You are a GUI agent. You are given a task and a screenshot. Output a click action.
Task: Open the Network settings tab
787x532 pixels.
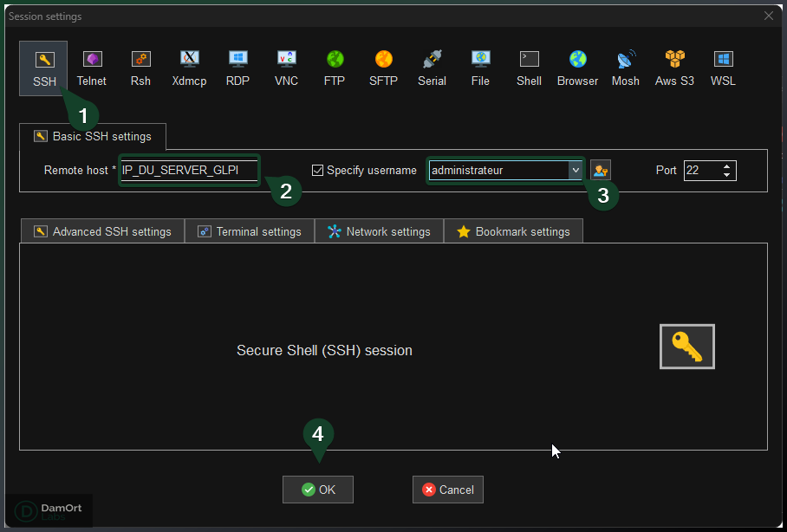[x=379, y=230]
